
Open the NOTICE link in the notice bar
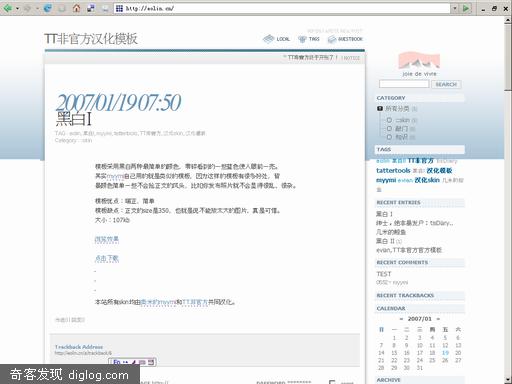(x=351, y=58)
